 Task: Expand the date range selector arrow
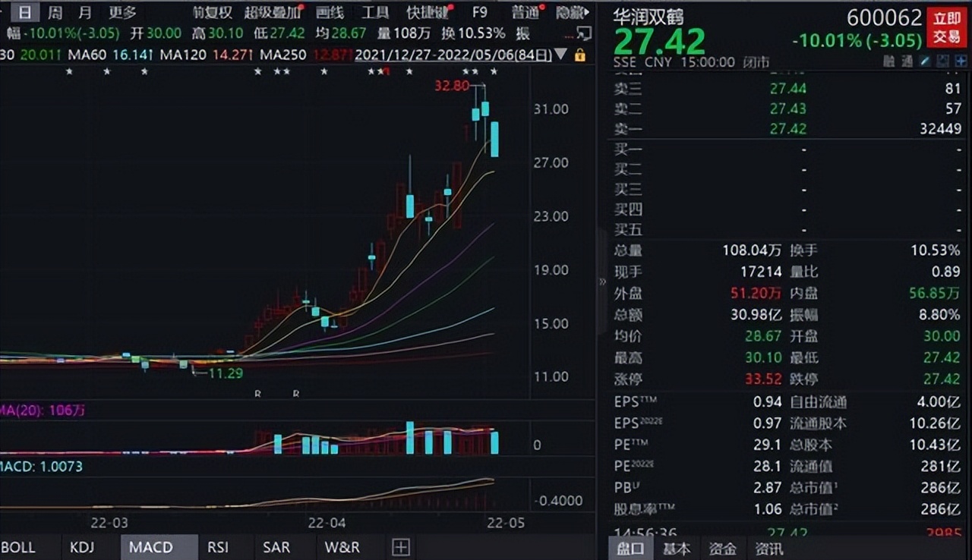560,55
